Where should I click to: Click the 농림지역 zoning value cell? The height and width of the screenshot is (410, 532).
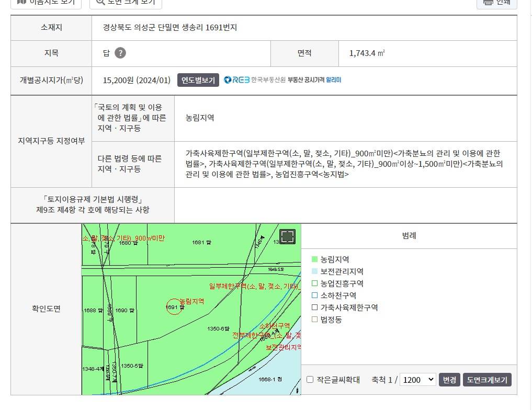coord(200,118)
